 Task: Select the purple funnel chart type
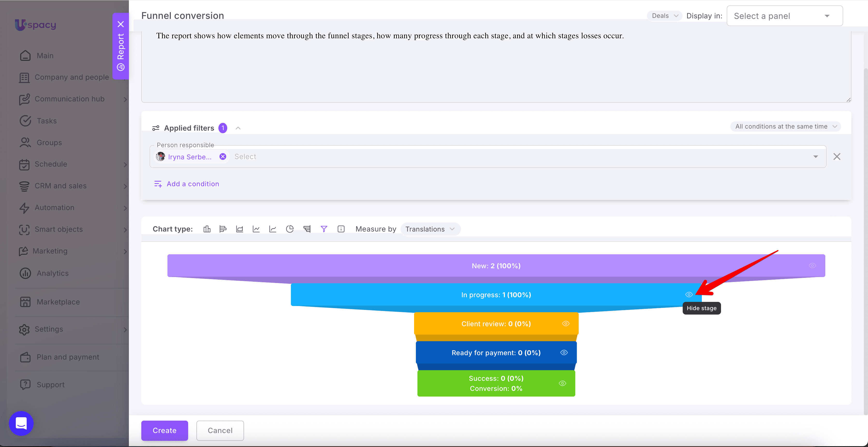[324, 229]
